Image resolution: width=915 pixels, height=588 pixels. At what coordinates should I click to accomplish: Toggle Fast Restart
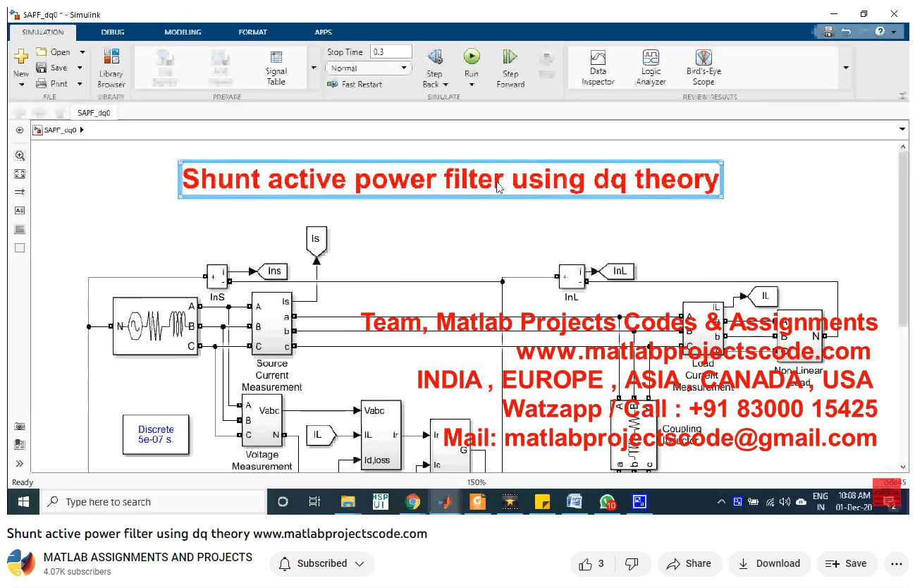point(355,85)
